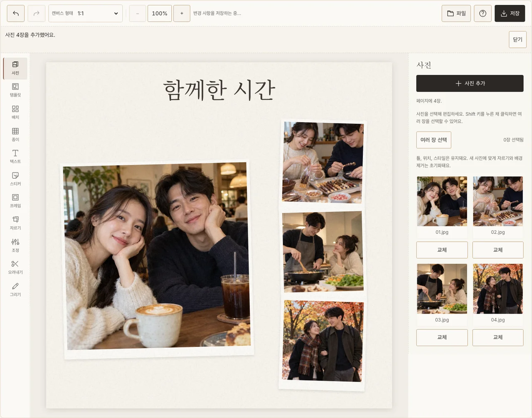This screenshot has height=418, width=532.
Task: Select the 04.jpg thumbnail in the photo panel
Action: 498,289
